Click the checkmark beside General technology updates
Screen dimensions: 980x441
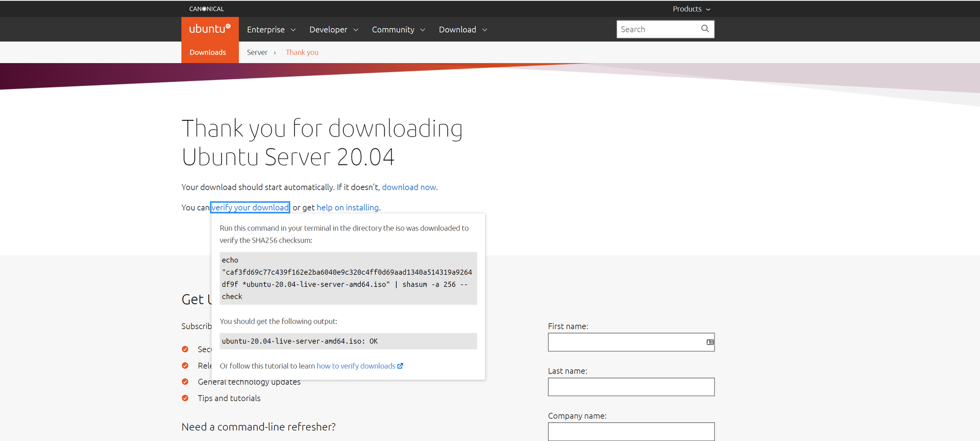click(185, 382)
